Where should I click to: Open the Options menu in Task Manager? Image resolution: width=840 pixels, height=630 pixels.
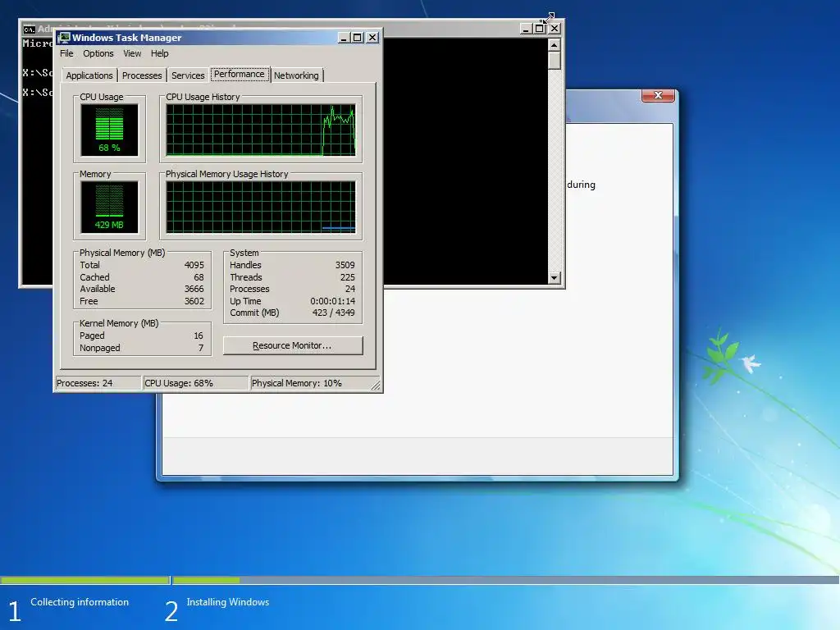point(98,53)
